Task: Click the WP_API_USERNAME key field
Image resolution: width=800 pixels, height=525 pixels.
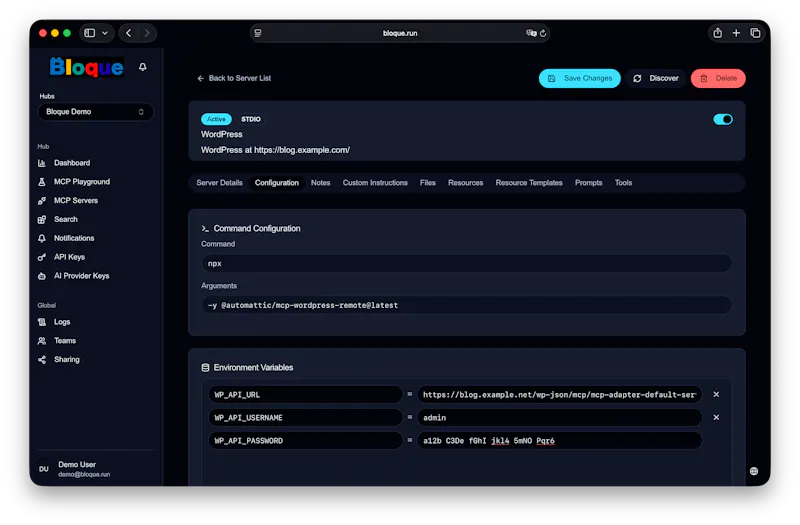Action: pos(305,417)
